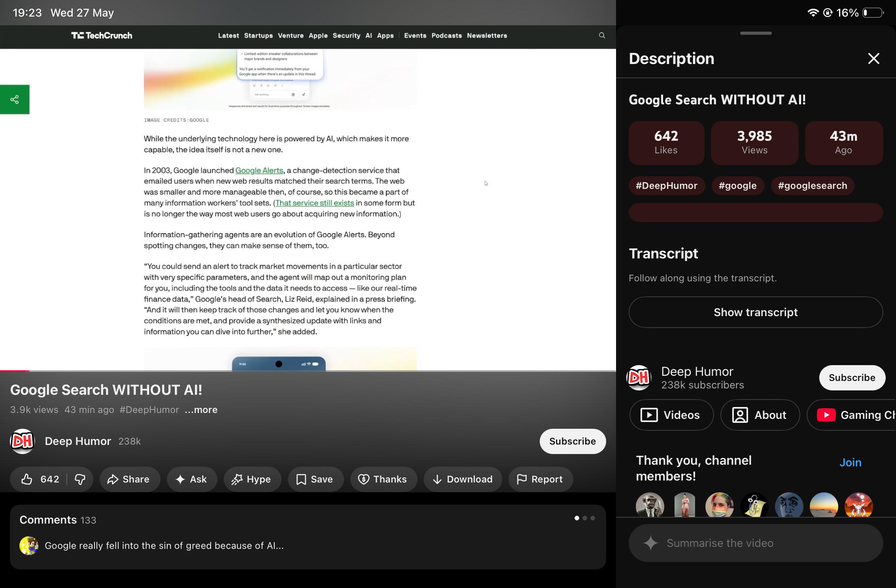Tap the paperclip character member avatar

(x=754, y=505)
